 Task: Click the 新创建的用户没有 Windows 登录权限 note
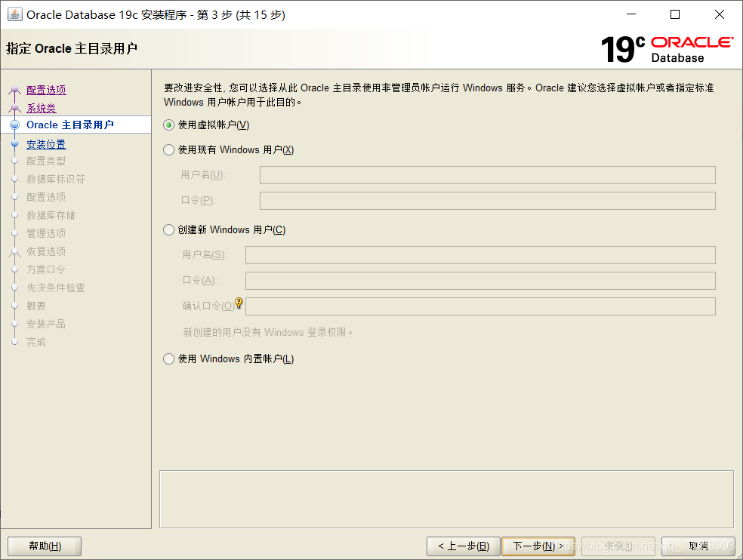pyautogui.click(x=268, y=333)
